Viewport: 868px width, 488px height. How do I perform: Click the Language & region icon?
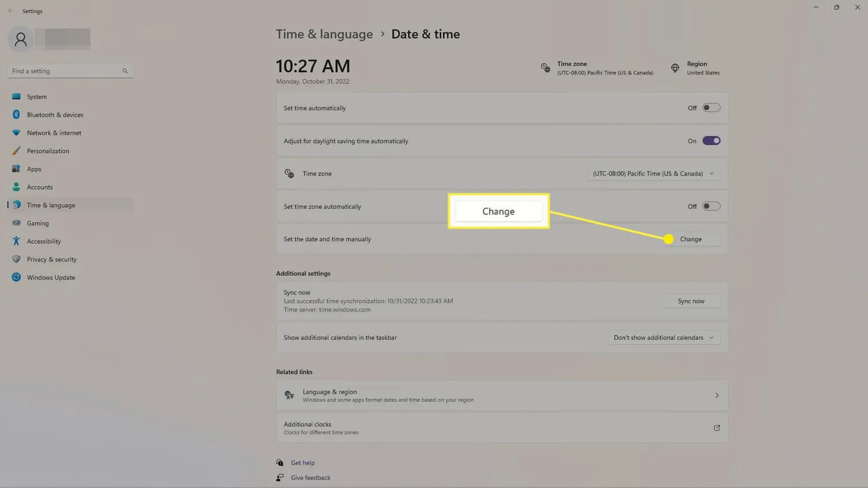pyautogui.click(x=289, y=395)
